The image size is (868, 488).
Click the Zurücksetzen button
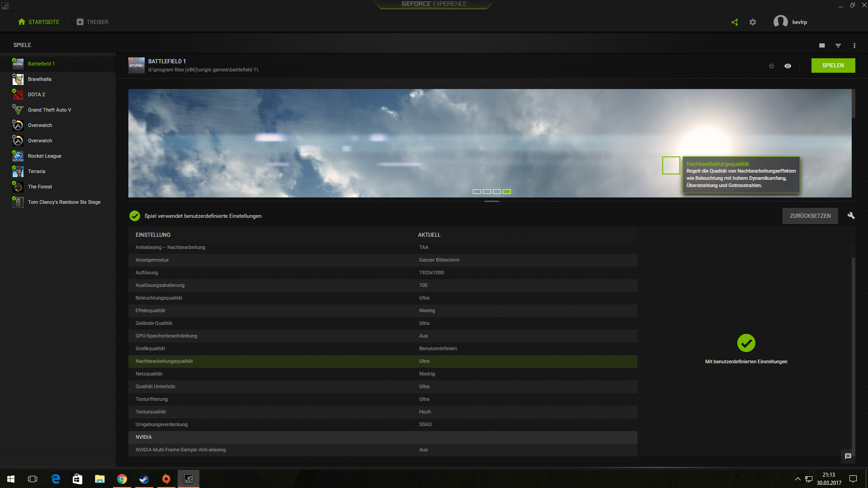810,216
